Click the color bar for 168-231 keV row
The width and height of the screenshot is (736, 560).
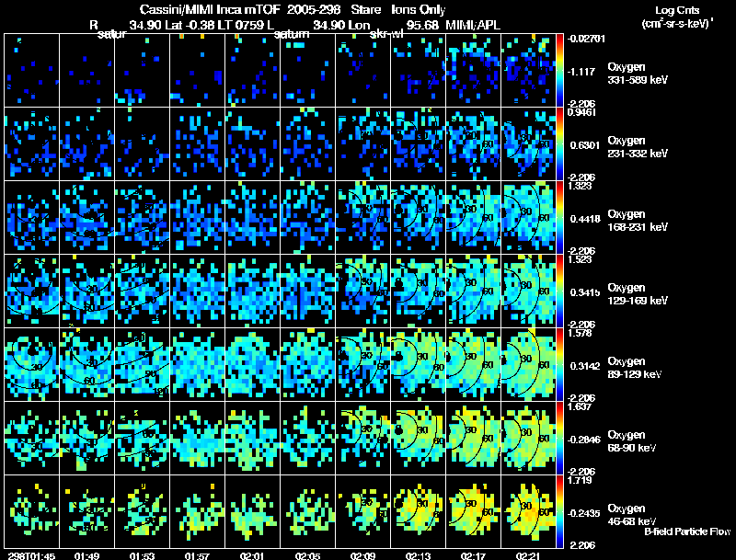coord(559,218)
